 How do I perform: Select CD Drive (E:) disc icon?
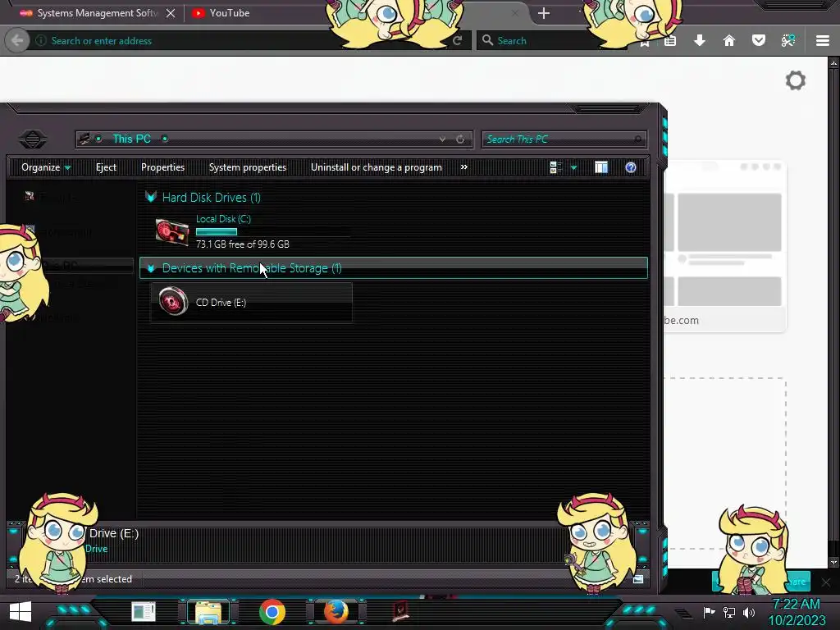pyautogui.click(x=173, y=302)
